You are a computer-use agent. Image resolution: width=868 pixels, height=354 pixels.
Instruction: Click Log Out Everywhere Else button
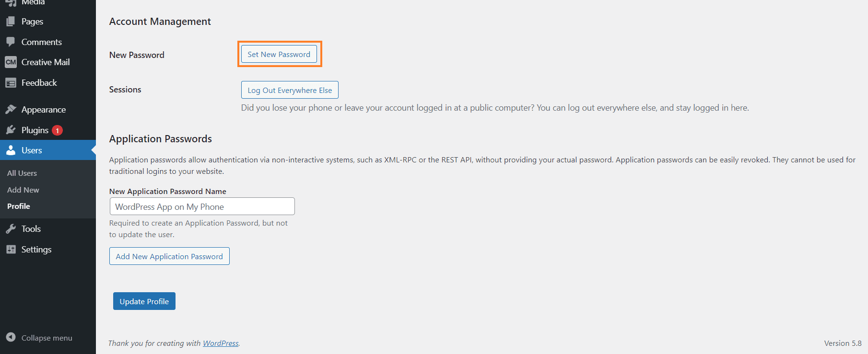[x=290, y=90]
